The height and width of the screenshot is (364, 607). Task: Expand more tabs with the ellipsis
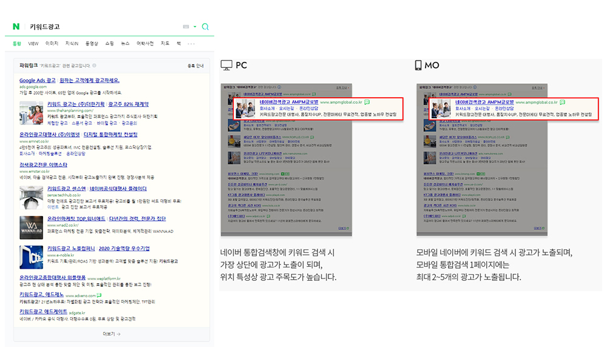[x=191, y=44]
